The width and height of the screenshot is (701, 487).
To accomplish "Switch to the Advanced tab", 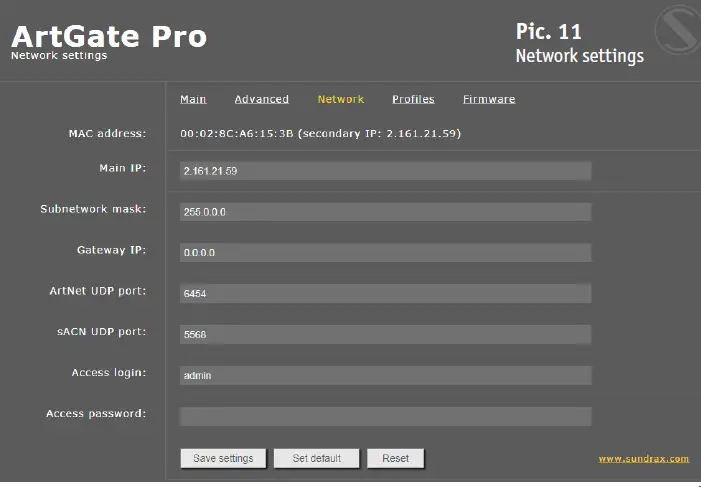I will pos(262,99).
